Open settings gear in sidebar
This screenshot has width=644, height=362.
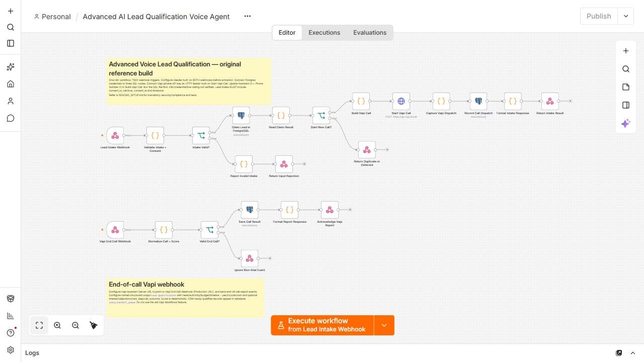[x=11, y=350]
